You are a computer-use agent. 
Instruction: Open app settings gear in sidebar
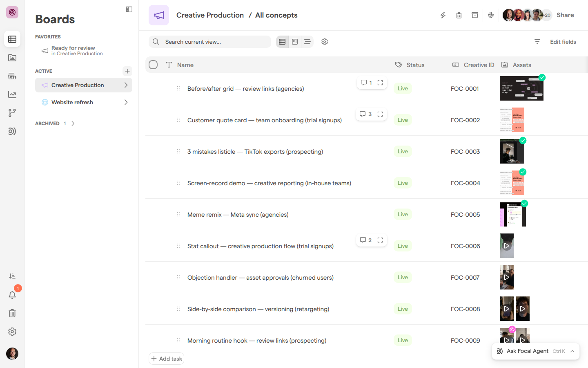12,332
